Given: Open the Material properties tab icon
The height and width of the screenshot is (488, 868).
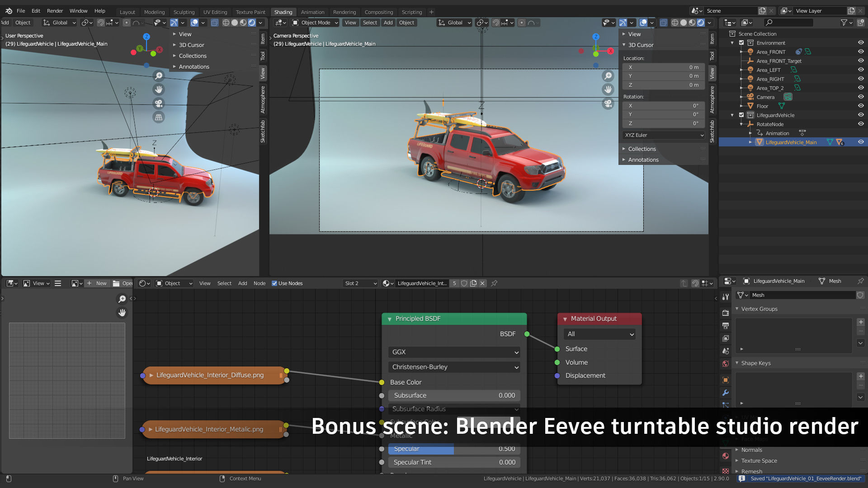Looking at the screenshot, I should click(726, 456).
